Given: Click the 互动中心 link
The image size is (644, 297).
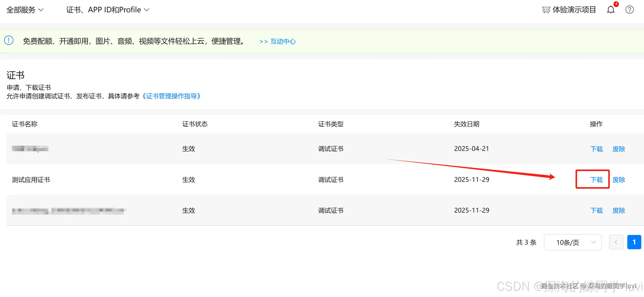Looking at the screenshot, I should tap(283, 41).
